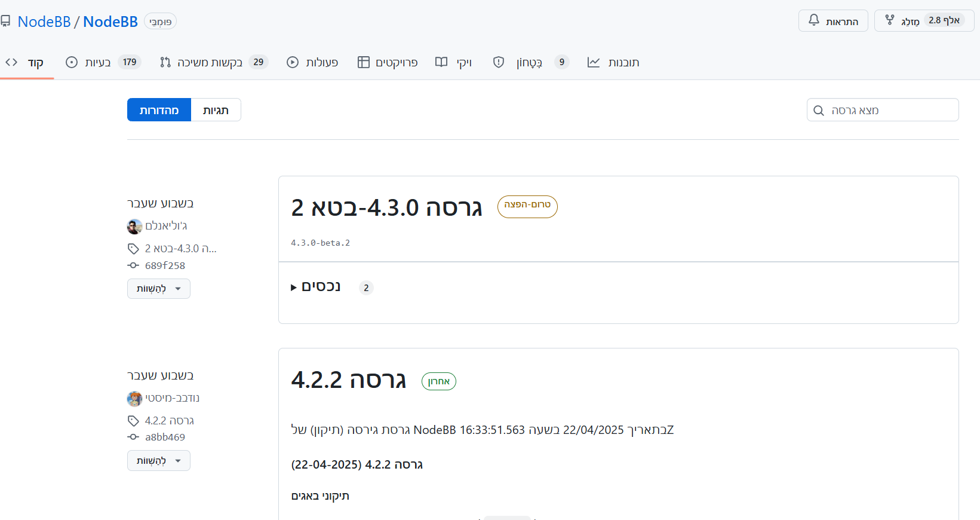980x520 pixels.
Task: Click the bell icon in התראות button
Action: [814, 20]
